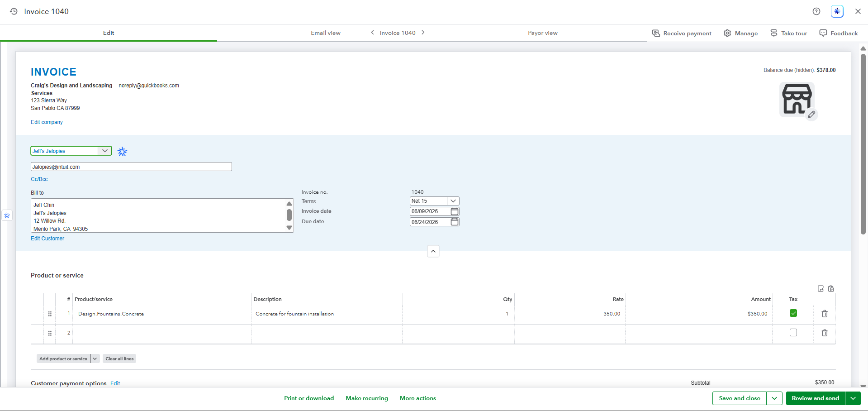The image size is (868, 411).
Task: Expand the Jeff's Jalopies customer dropdown
Action: point(105,151)
